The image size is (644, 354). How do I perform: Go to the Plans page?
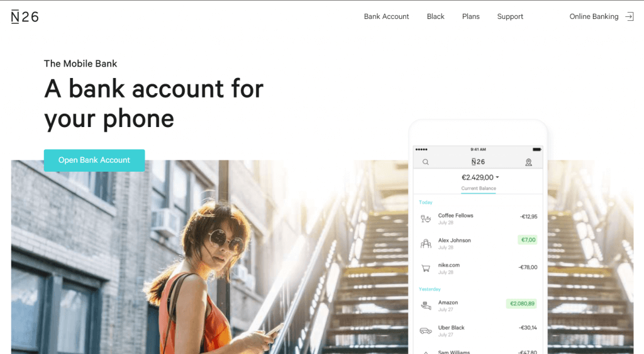pos(470,16)
